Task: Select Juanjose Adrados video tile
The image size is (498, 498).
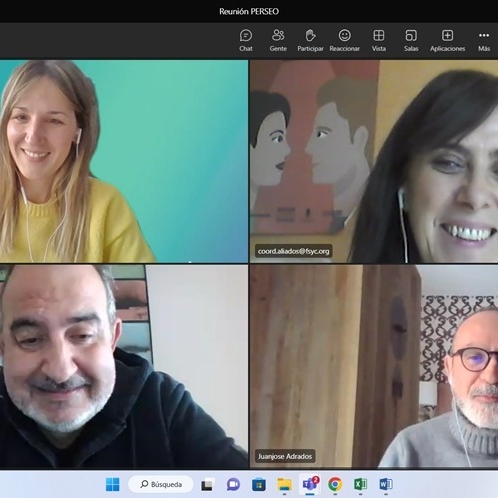Action: click(374, 367)
